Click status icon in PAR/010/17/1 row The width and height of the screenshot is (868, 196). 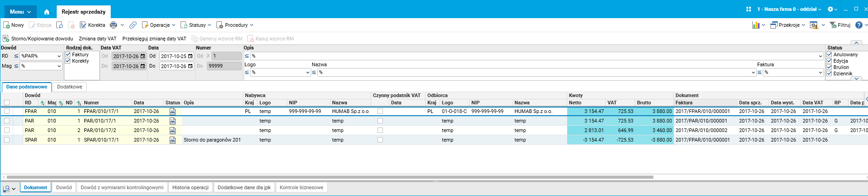(172, 121)
